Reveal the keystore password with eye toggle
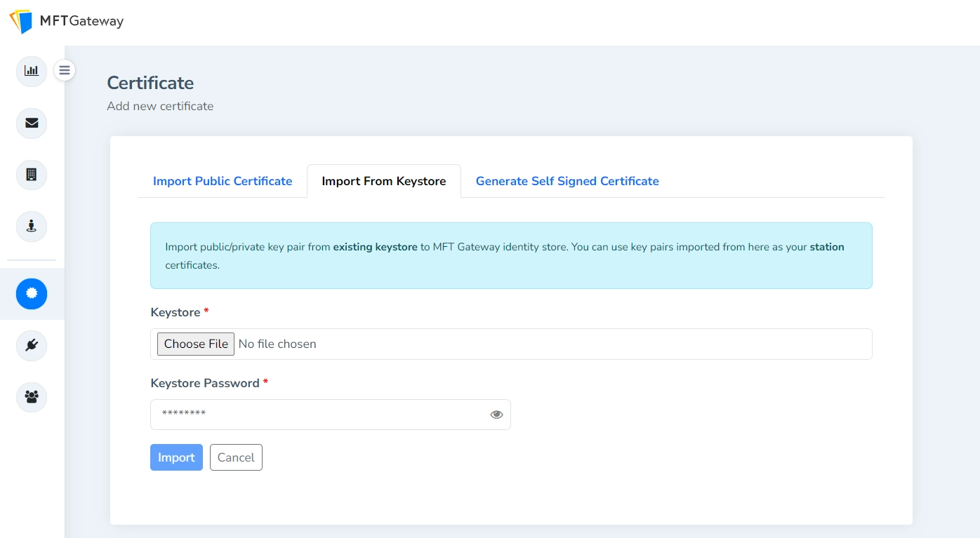The height and width of the screenshot is (538, 980). tap(496, 415)
